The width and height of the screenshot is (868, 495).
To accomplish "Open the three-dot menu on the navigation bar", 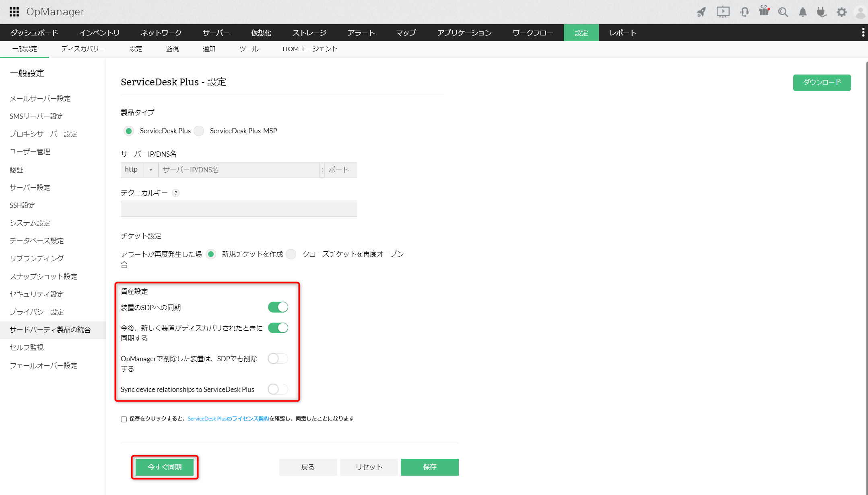I will 862,32.
